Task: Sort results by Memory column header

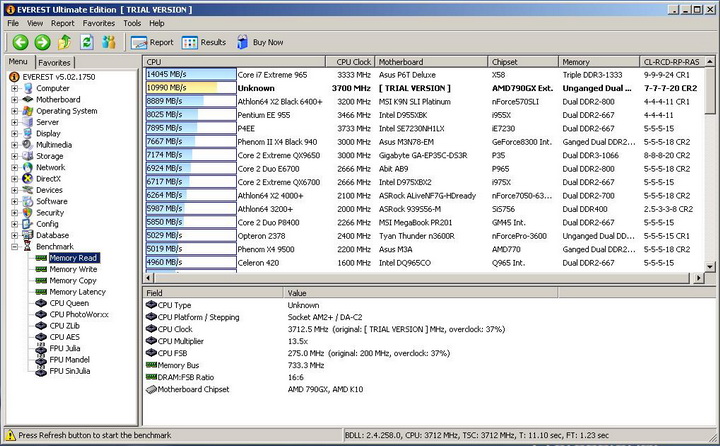Action: pyautogui.click(x=598, y=62)
